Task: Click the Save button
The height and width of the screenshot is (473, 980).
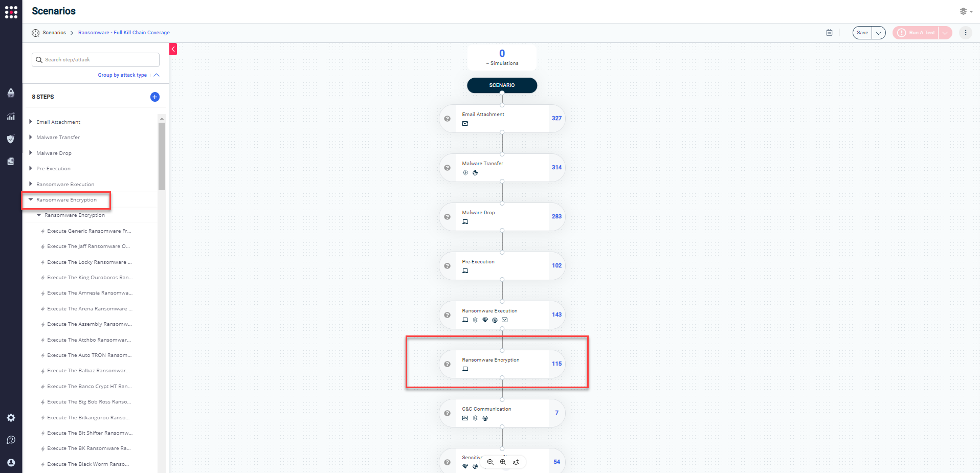Action: [x=862, y=33]
